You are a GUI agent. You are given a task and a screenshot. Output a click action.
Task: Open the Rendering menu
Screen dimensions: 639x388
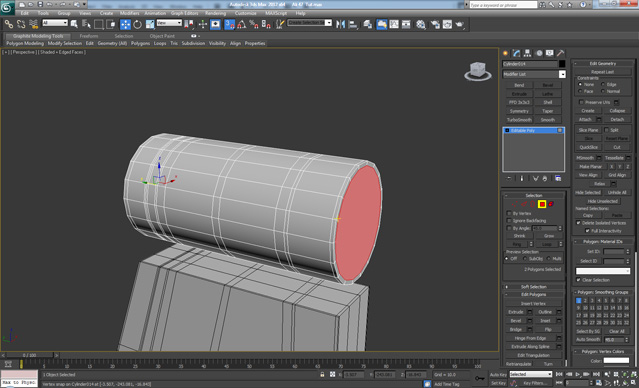pyautogui.click(x=215, y=13)
